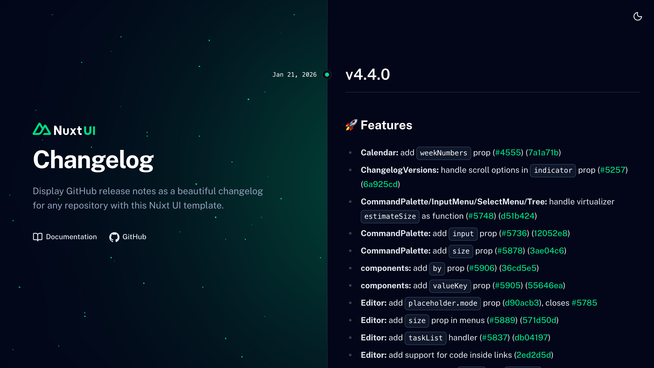
Task: Open pull request #5736
Action: (515, 234)
